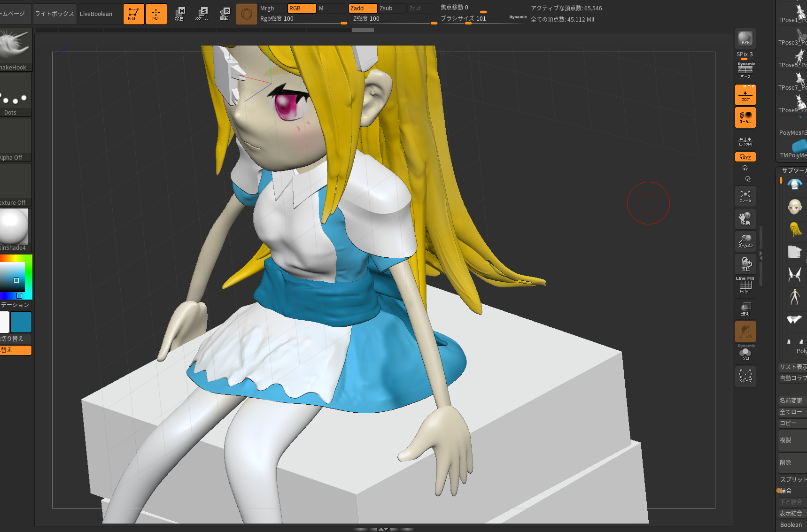Toggle local (ローカル) rotation mode

(x=745, y=117)
